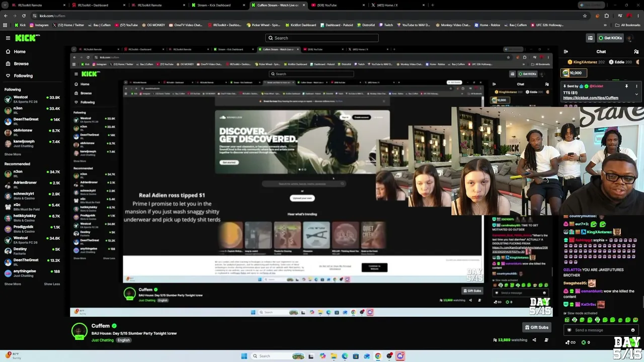This screenshot has width=644, height=362.
Task: Click the Get KICKs button in page header
Action: [x=610, y=38]
